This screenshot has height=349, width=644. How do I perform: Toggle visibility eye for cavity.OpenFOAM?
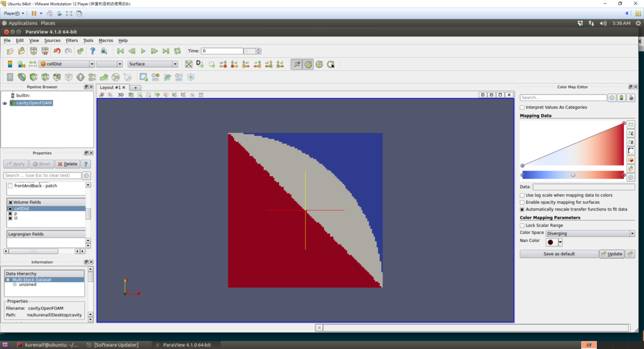5,104
